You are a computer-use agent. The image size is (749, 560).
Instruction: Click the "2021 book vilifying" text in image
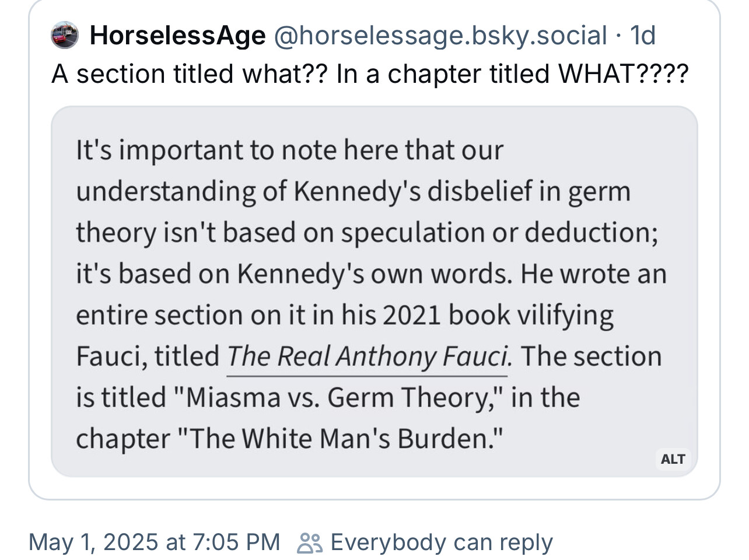498,316
